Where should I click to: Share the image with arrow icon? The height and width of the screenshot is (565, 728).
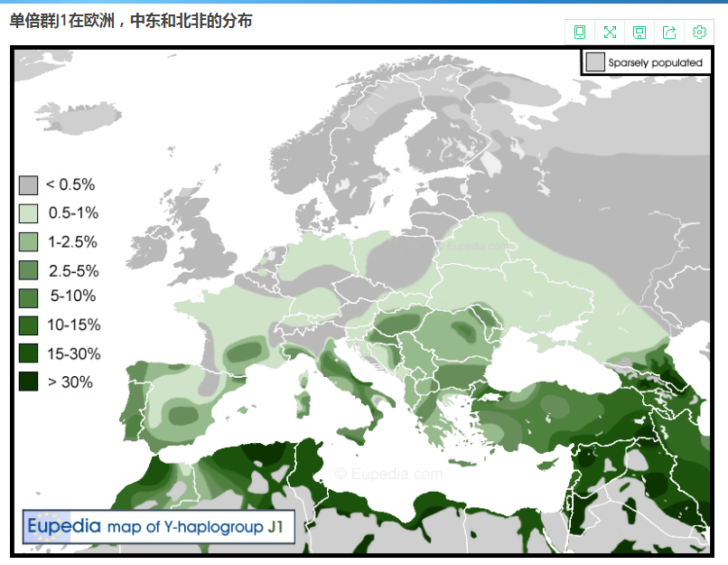[669, 32]
